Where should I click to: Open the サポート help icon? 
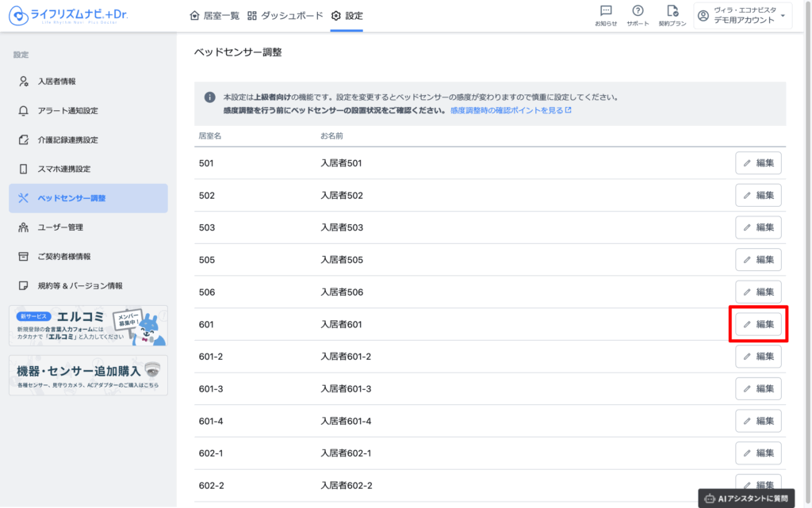click(x=638, y=15)
